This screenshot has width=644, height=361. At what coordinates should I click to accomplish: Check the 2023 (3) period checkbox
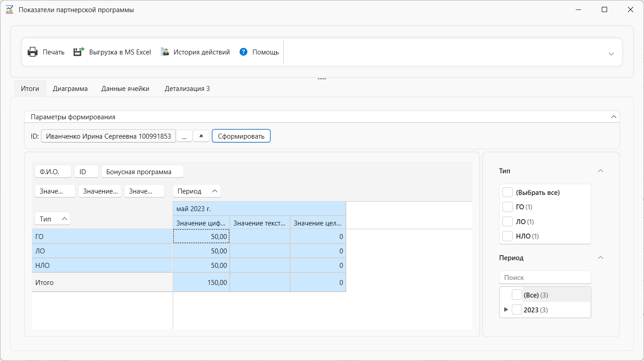point(517,310)
